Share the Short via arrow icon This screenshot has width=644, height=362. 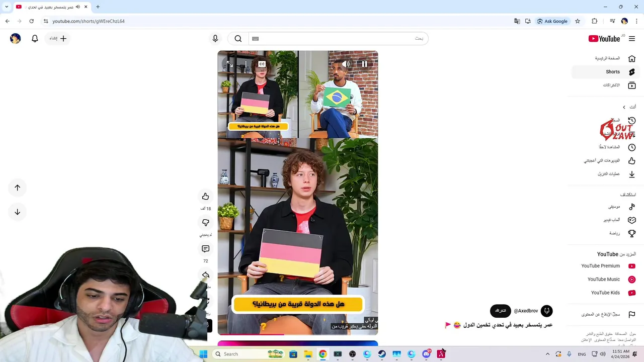(x=205, y=275)
